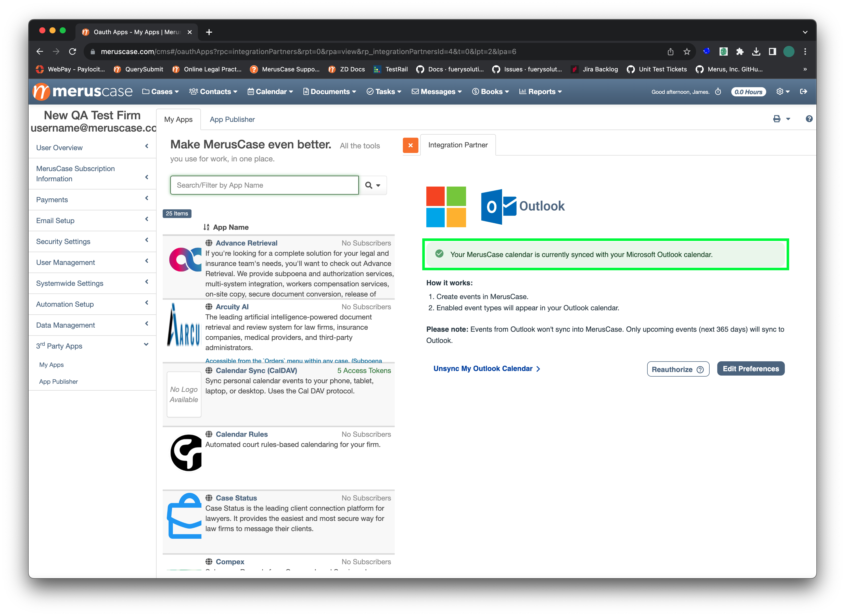The height and width of the screenshot is (616, 845).
Task: Click the search magnifier button
Action: click(x=373, y=185)
